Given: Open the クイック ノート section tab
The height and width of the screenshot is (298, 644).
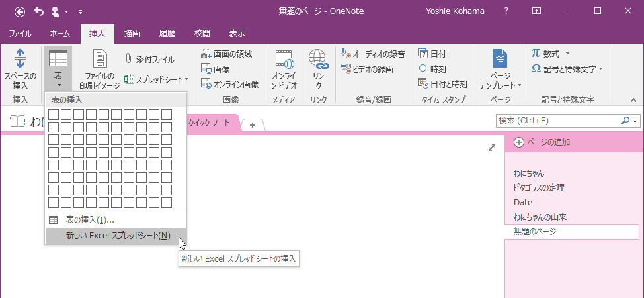Looking at the screenshot, I should [x=208, y=123].
